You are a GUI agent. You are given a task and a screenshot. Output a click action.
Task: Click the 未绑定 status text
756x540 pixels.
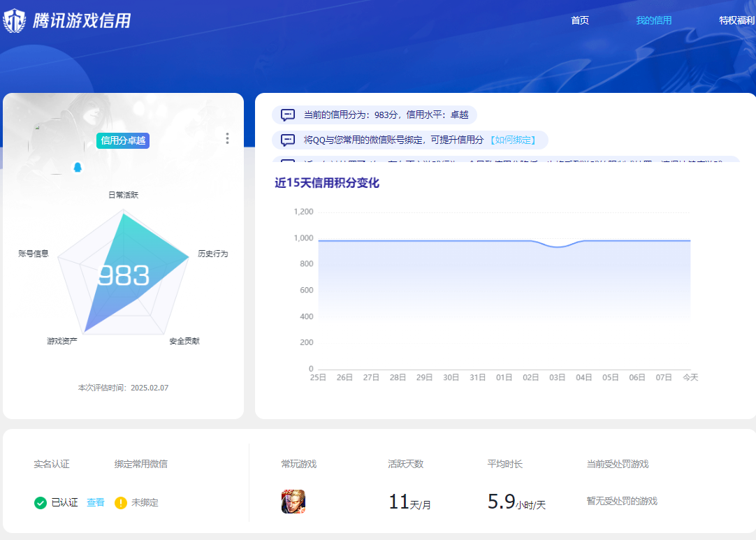point(145,502)
